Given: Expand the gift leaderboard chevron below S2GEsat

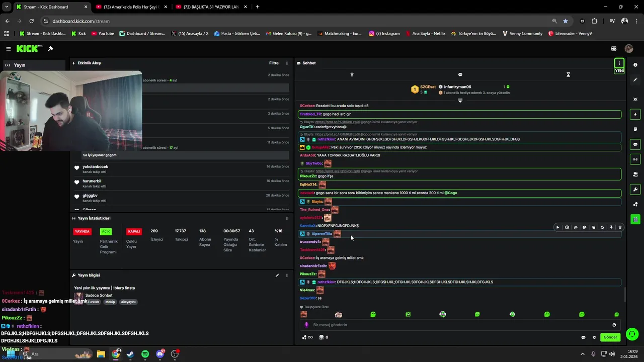Looking at the screenshot, I should pyautogui.click(x=460, y=101).
